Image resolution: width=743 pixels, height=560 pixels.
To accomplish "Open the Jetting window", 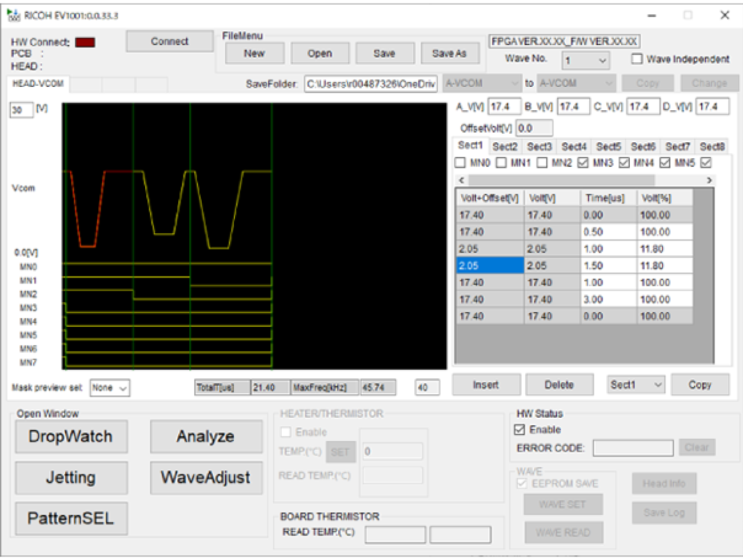I will 71,478.
